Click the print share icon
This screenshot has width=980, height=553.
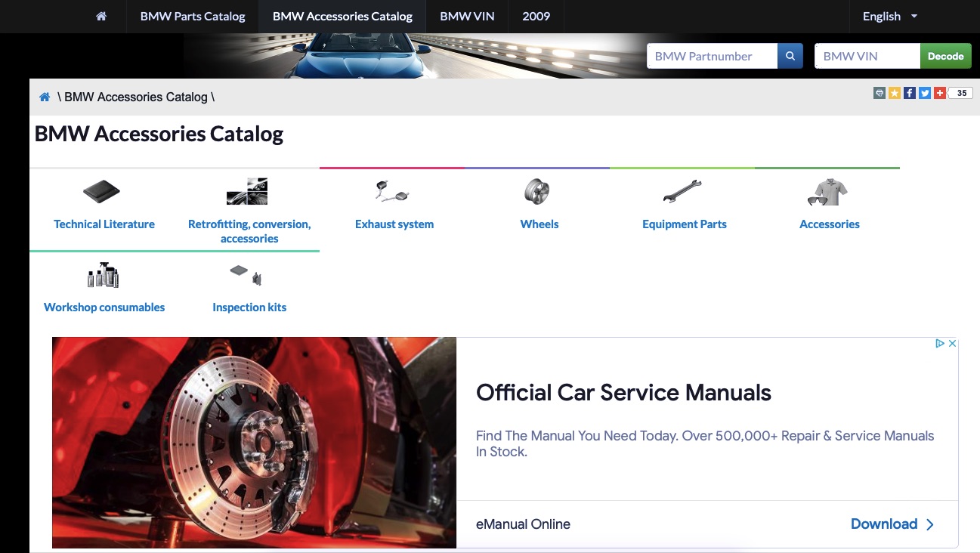coord(879,93)
